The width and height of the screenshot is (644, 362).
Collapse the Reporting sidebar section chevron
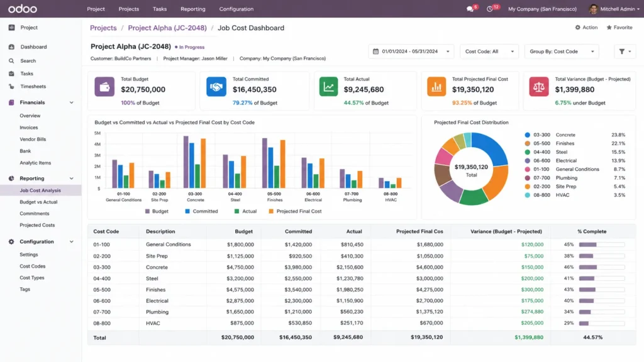click(x=72, y=178)
